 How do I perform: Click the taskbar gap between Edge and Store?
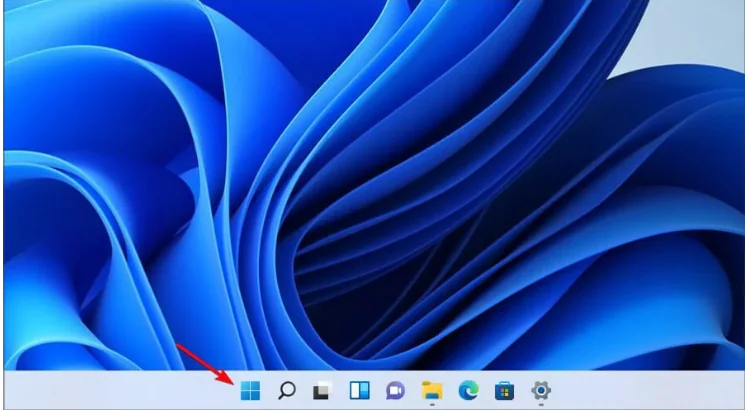487,390
